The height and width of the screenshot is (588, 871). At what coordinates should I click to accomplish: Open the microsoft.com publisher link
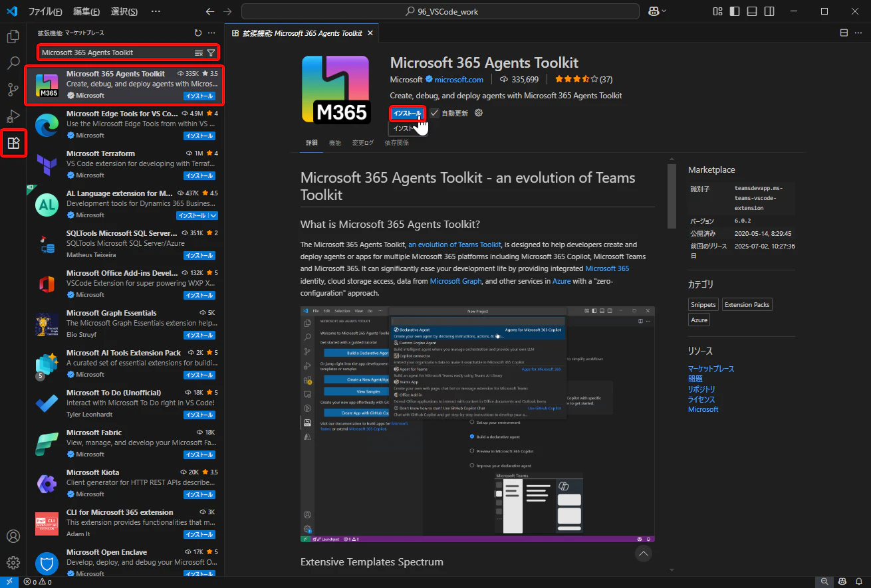click(459, 80)
